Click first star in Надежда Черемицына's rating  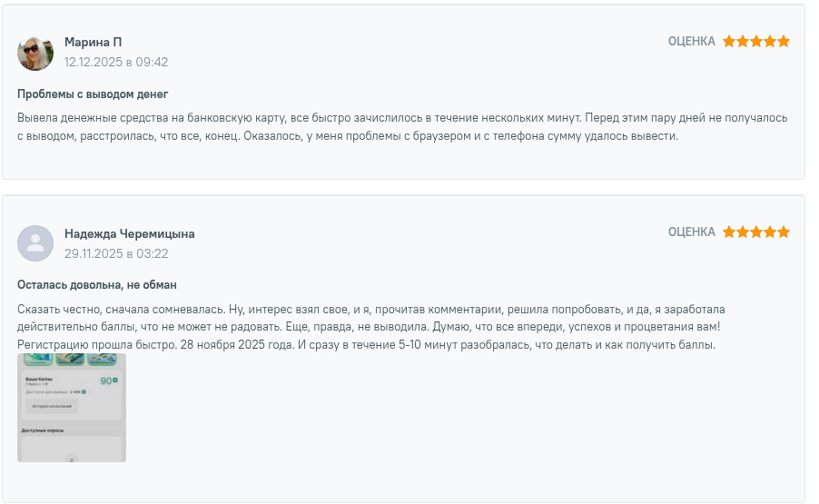pyautogui.click(x=729, y=232)
